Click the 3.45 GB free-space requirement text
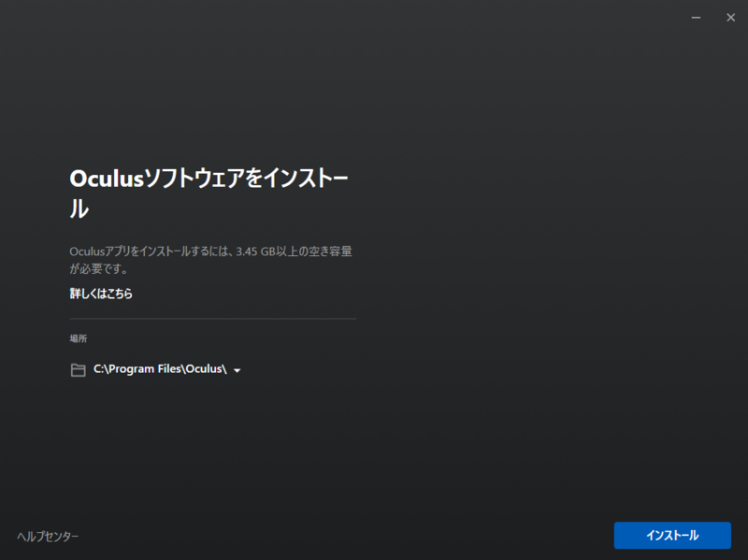Viewport: 748px width, 560px height. click(210, 260)
